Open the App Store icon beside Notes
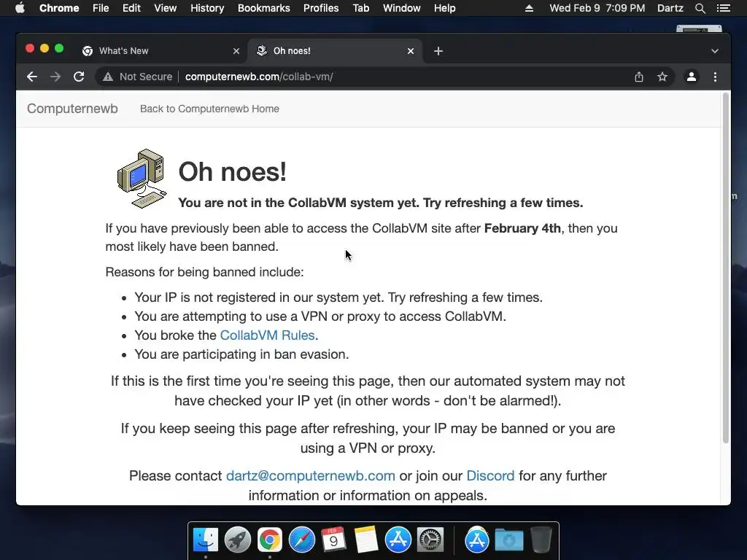The height and width of the screenshot is (560, 747). pos(398,540)
